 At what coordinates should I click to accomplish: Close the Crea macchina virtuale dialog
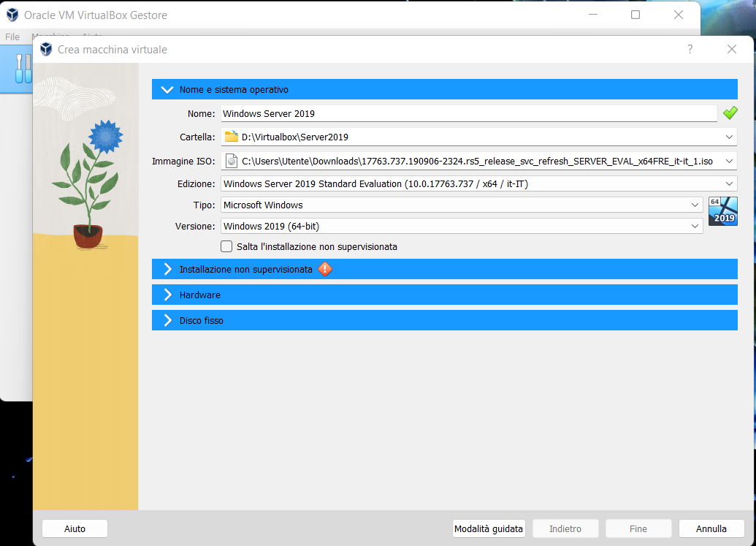click(731, 49)
